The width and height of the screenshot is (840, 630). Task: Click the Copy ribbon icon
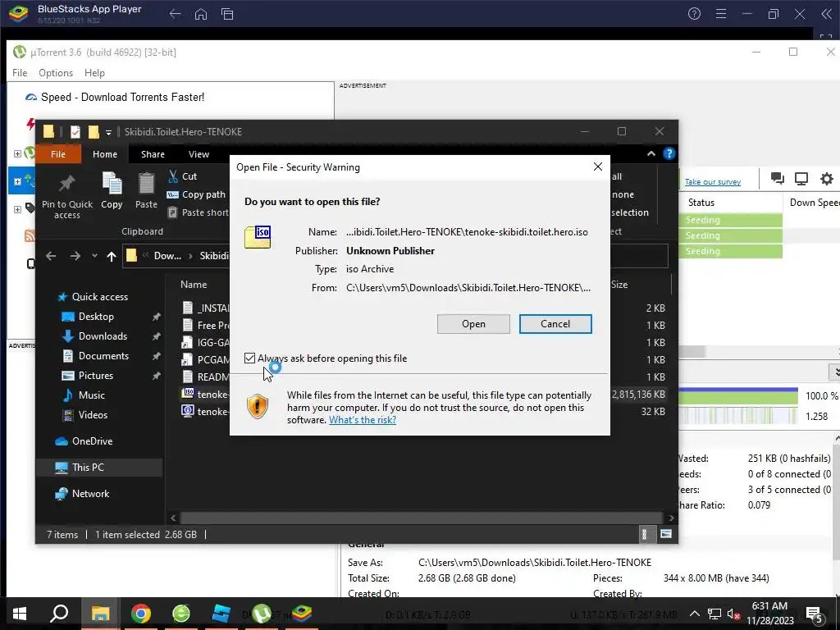point(112,184)
